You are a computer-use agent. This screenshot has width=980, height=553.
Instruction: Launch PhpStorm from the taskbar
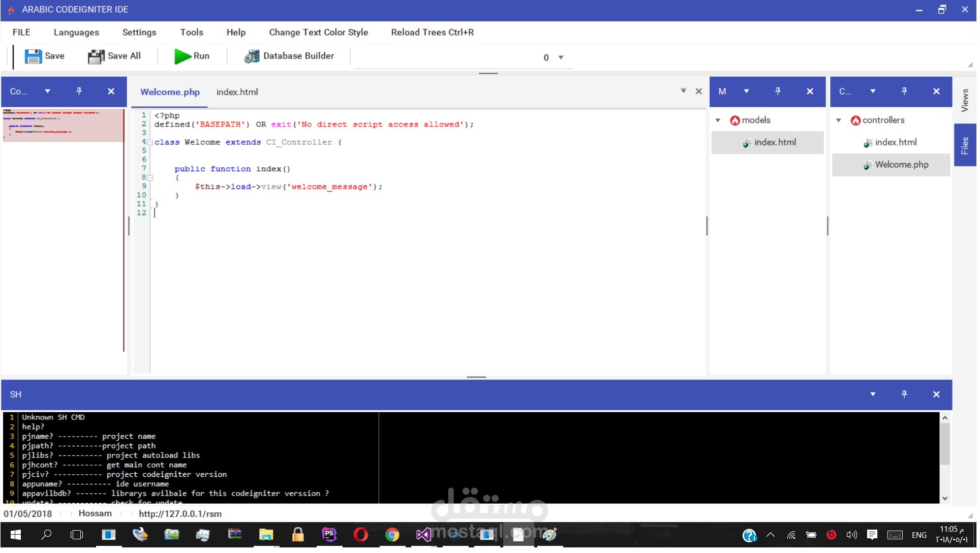click(x=329, y=535)
